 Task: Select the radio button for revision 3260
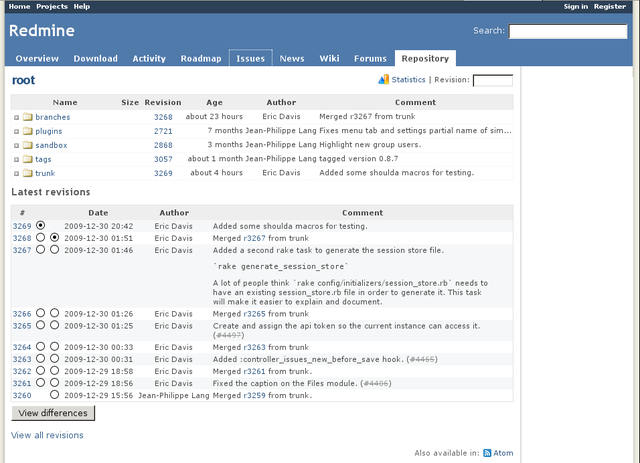pos(55,394)
